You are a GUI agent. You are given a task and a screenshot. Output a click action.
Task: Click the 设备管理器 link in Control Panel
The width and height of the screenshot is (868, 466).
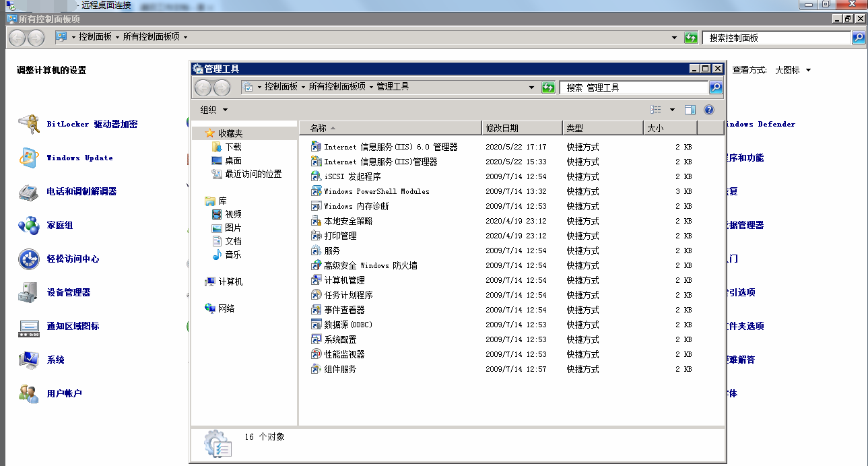tap(69, 292)
